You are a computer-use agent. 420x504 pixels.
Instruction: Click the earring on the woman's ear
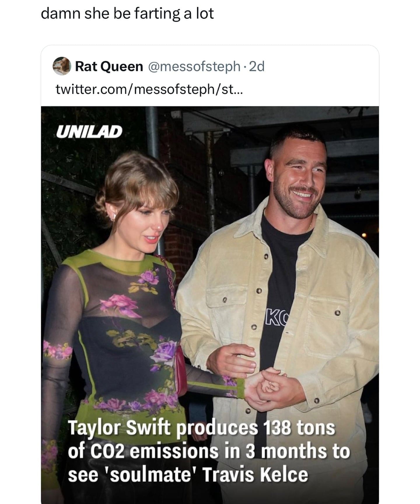pos(115,216)
